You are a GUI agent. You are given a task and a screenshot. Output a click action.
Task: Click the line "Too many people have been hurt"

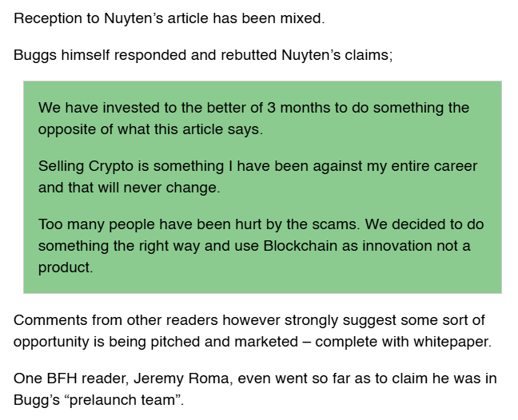click(261, 224)
